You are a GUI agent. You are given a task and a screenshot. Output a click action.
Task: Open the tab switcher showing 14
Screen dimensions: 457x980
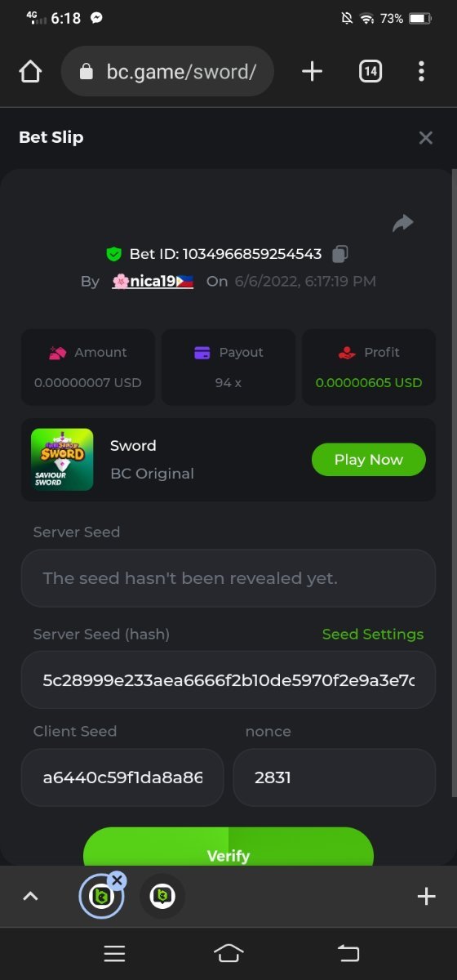(x=370, y=72)
